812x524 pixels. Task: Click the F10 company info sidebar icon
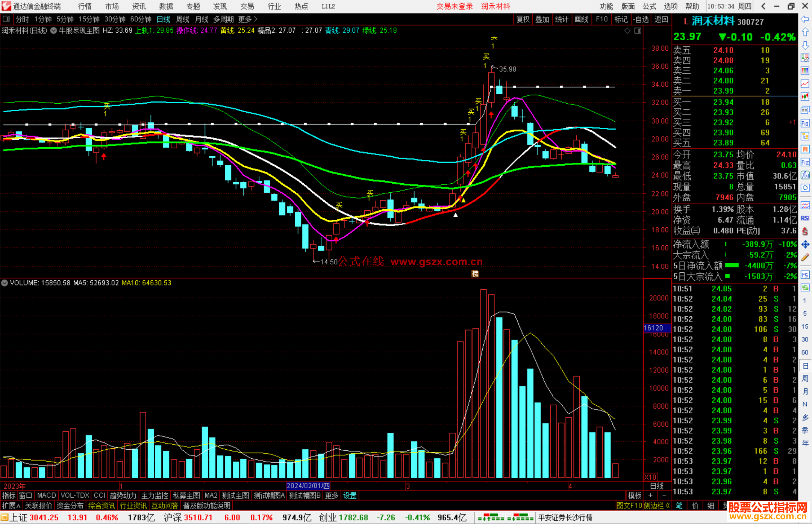tap(805, 123)
